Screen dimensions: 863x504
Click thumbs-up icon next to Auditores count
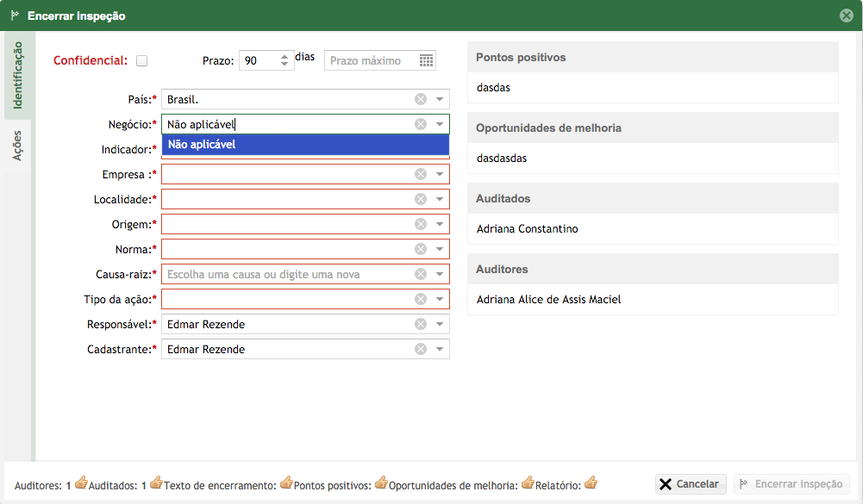[x=81, y=482]
